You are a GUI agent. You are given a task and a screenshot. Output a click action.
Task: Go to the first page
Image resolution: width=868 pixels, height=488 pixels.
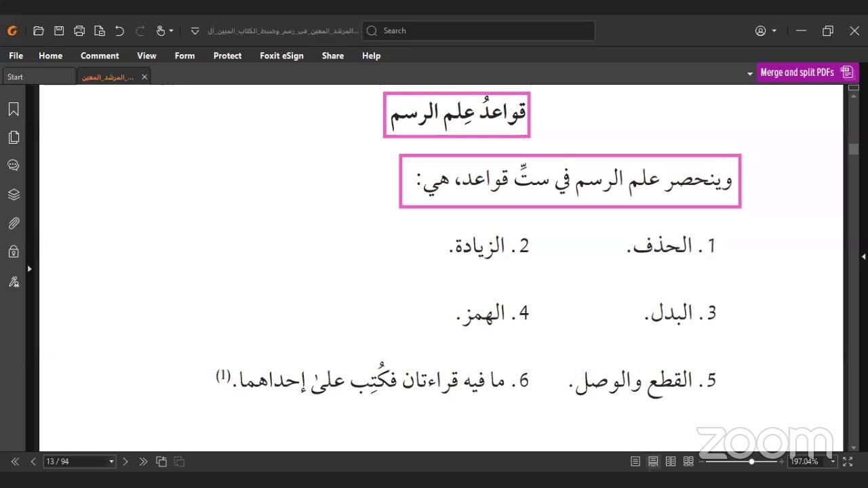point(15,462)
